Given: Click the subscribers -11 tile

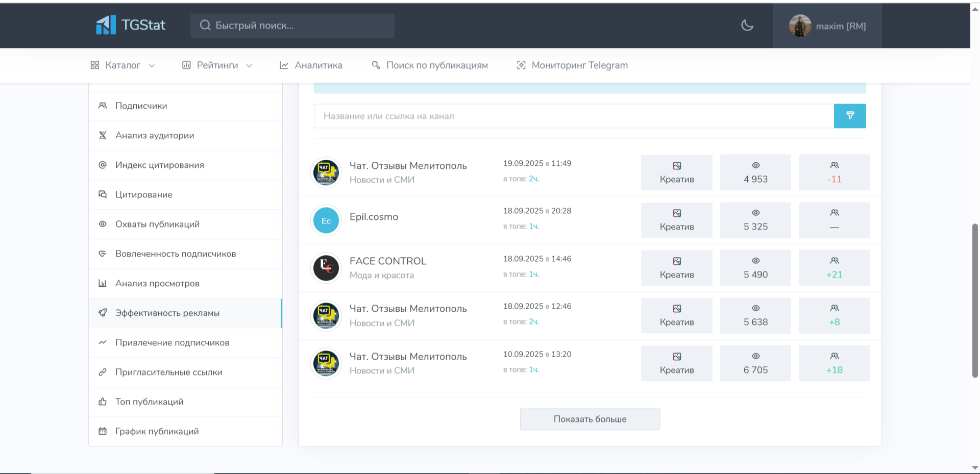Looking at the screenshot, I should [x=834, y=172].
